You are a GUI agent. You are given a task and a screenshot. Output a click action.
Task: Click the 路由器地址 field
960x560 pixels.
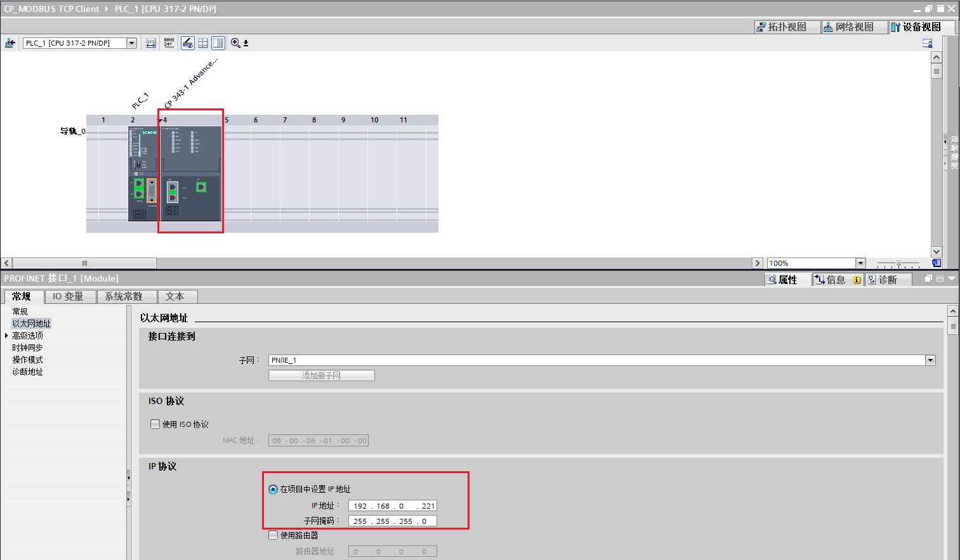392,551
